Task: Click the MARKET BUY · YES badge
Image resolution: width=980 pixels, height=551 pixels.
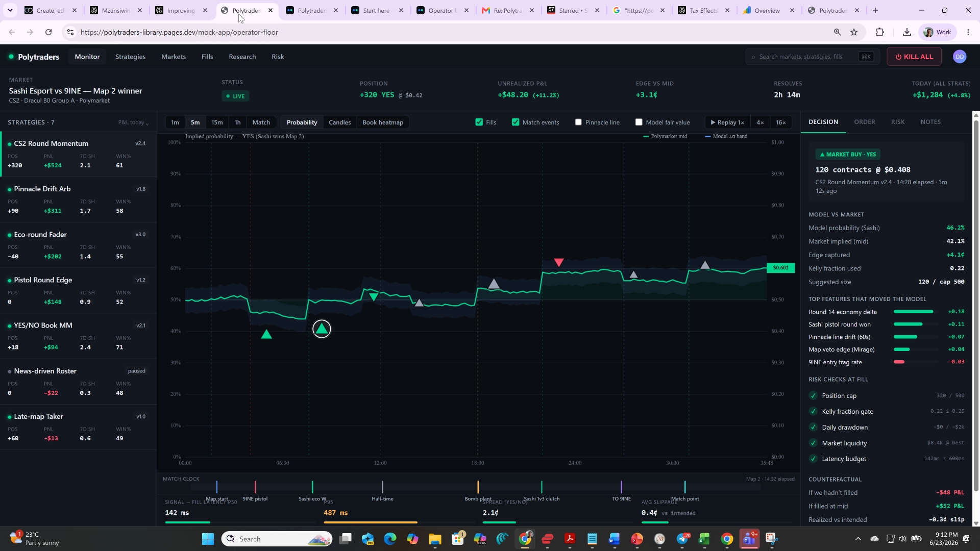Action: [848, 154]
